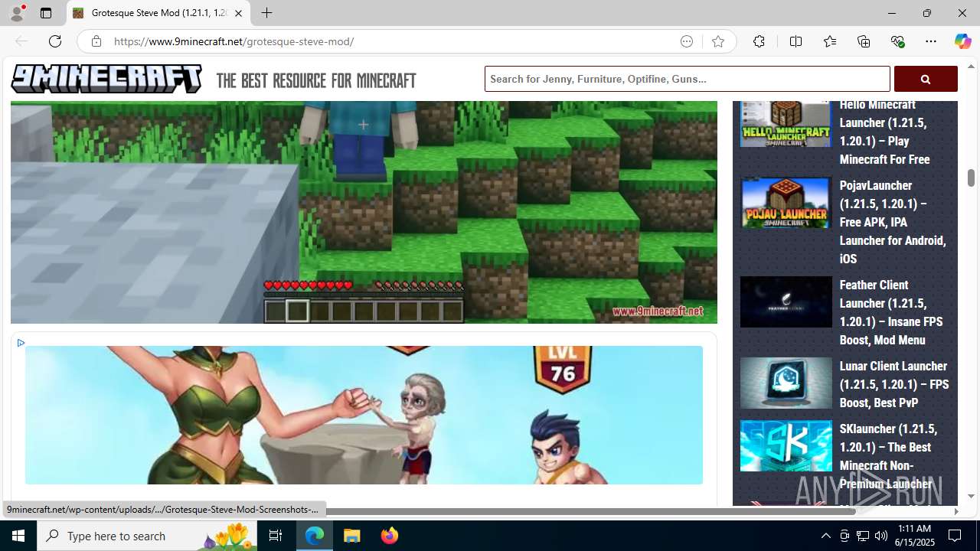This screenshot has height=551, width=980.
Task: Click the scroll down arrow
Action: 971,496
